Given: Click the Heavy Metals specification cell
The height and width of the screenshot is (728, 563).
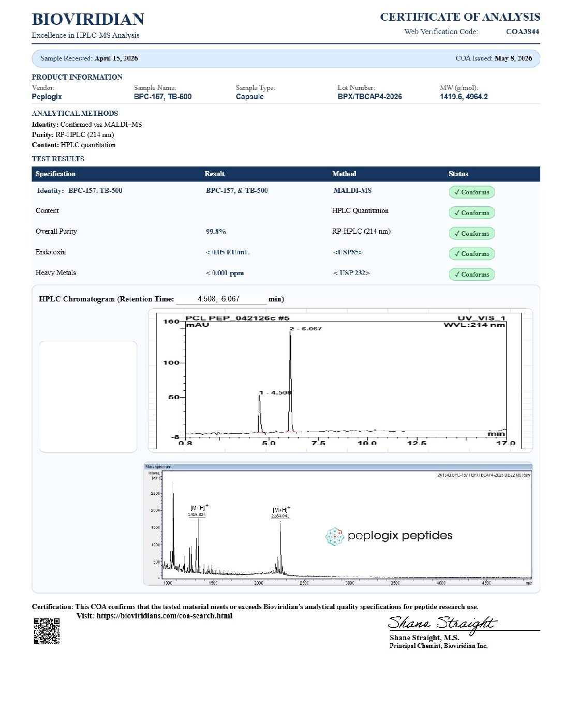Looking at the screenshot, I should pos(56,273).
